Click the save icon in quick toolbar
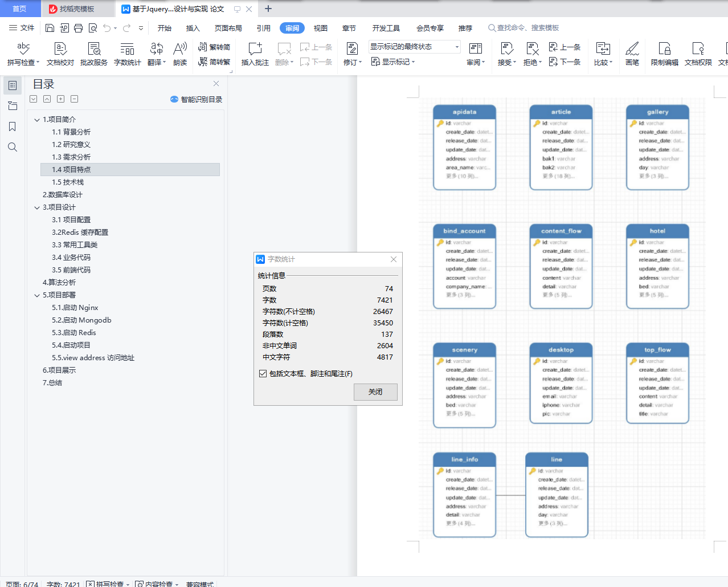The width and height of the screenshot is (728, 587). [x=50, y=28]
